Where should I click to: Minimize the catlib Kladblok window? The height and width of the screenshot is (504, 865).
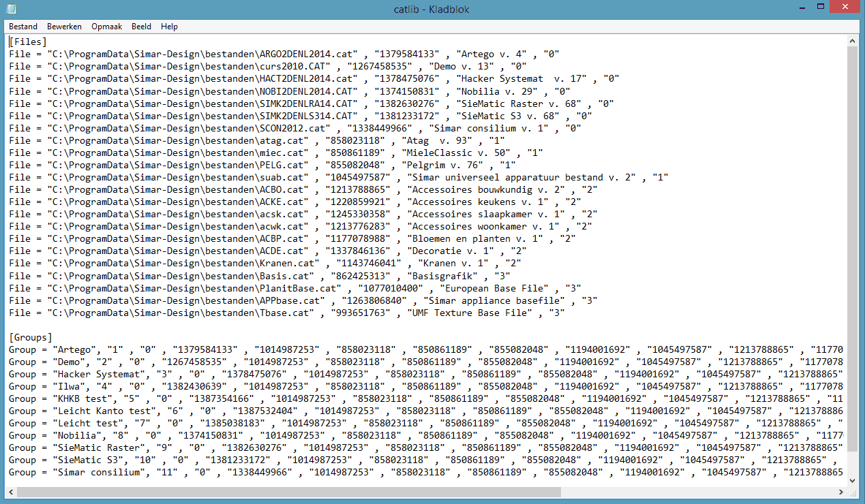[789, 8]
